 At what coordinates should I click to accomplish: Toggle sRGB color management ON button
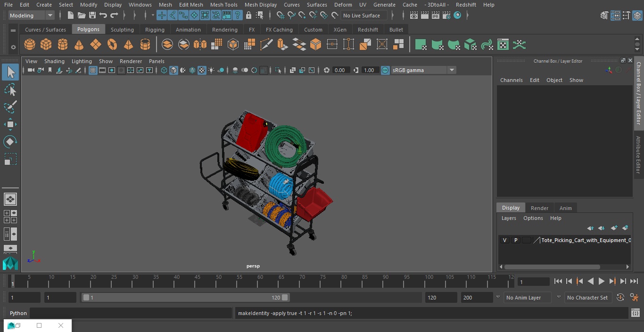click(385, 70)
